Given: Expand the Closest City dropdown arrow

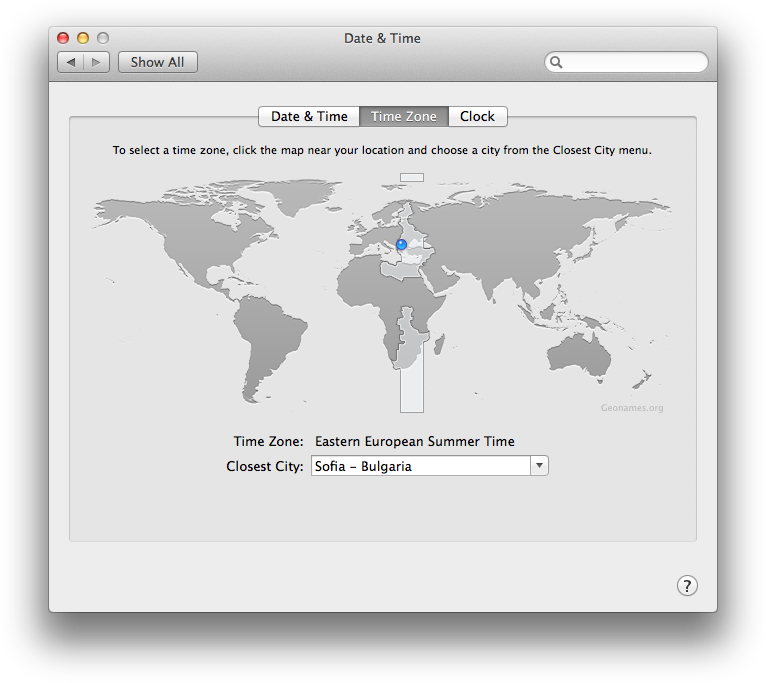Looking at the screenshot, I should pos(539,466).
